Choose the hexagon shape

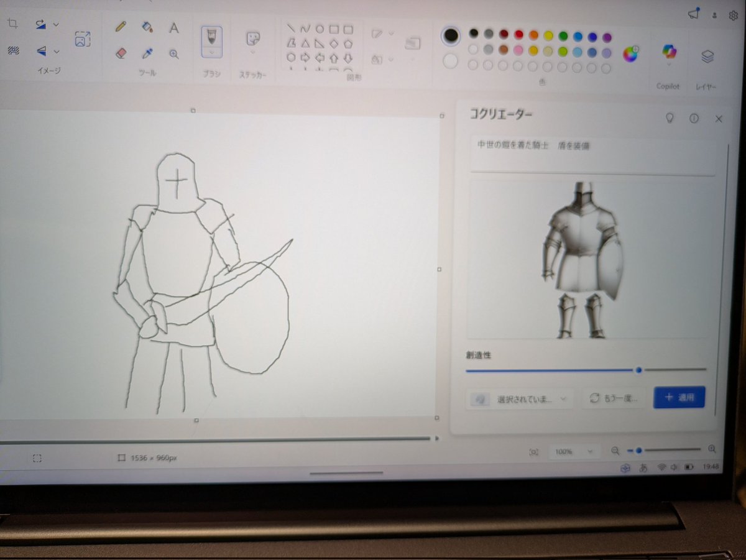(290, 57)
